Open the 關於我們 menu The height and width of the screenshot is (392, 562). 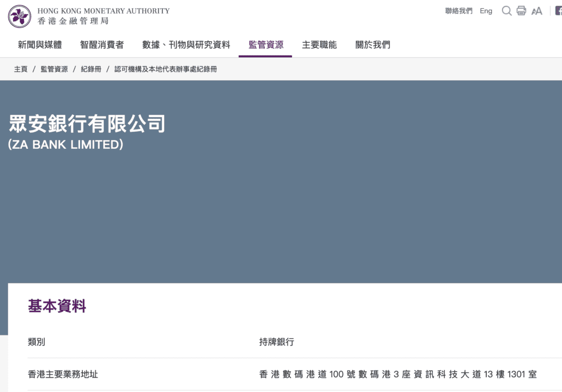tap(373, 45)
